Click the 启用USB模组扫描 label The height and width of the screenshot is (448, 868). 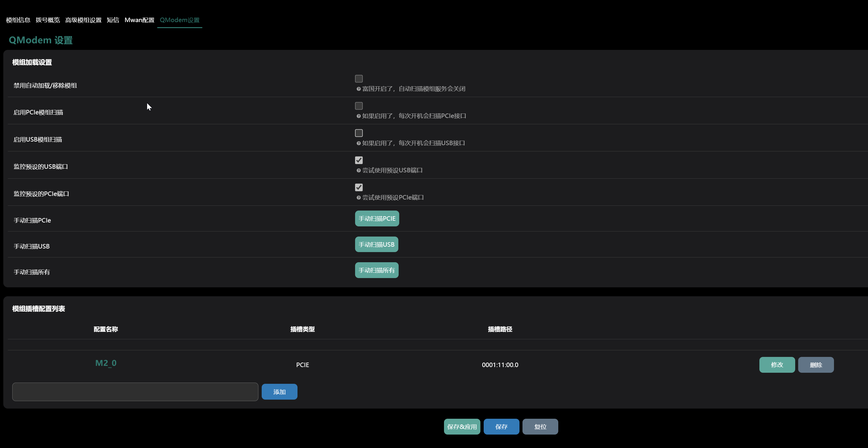(x=38, y=139)
